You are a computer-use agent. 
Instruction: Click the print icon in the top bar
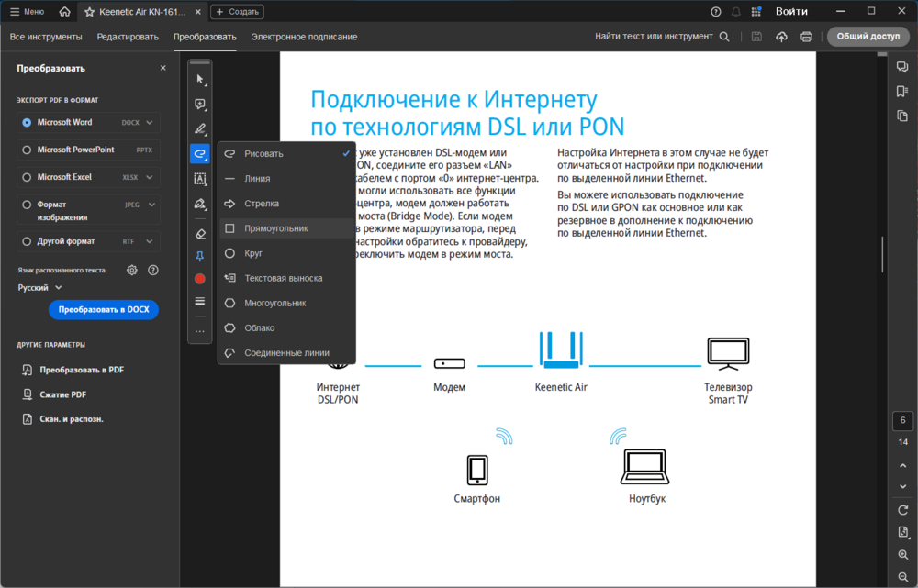(x=806, y=37)
